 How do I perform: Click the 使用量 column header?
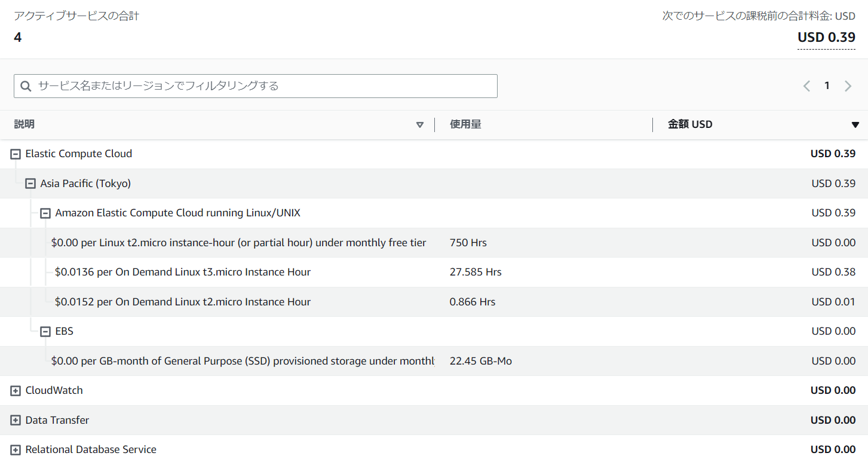pos(465,124)
